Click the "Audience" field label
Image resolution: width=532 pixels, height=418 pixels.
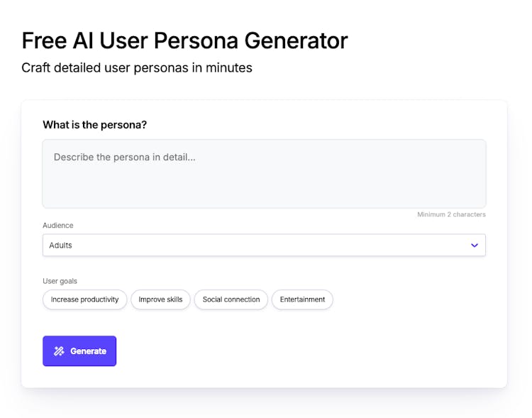58,226
